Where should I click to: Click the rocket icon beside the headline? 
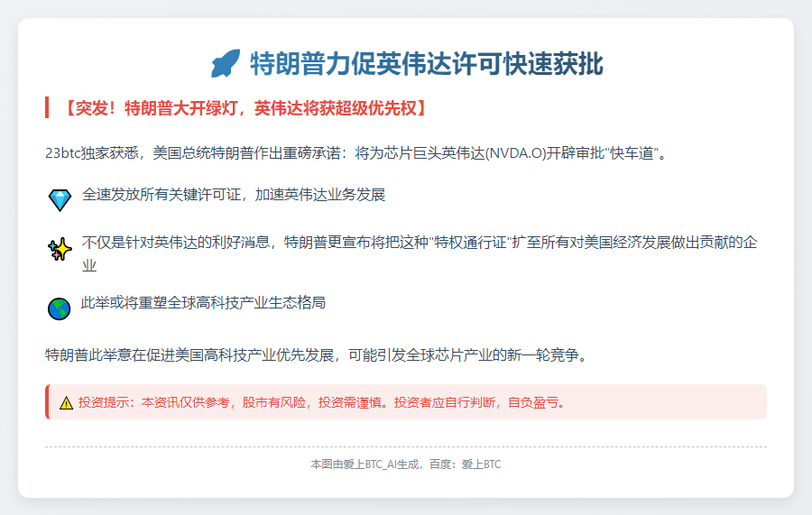[x=226, y=64]
